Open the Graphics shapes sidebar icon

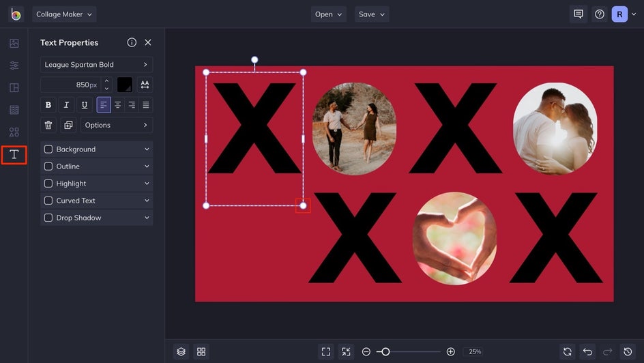pos(14,132)
